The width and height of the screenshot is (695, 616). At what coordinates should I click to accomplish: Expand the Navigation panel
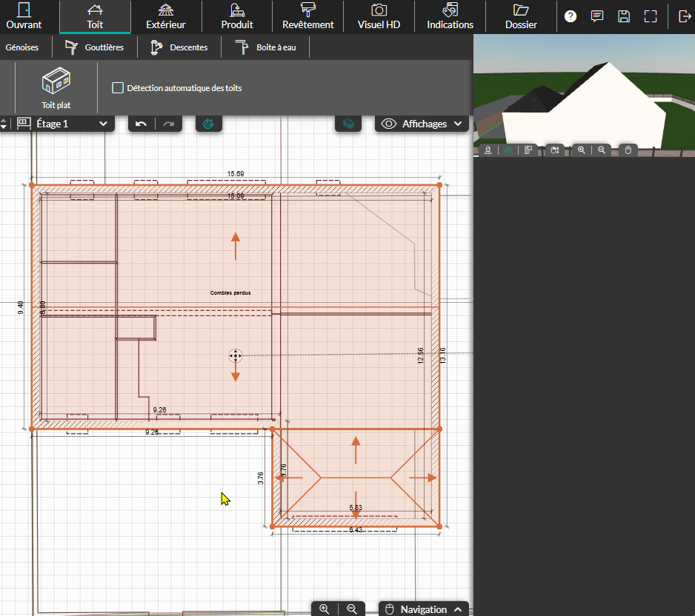(x=424, y=609)
